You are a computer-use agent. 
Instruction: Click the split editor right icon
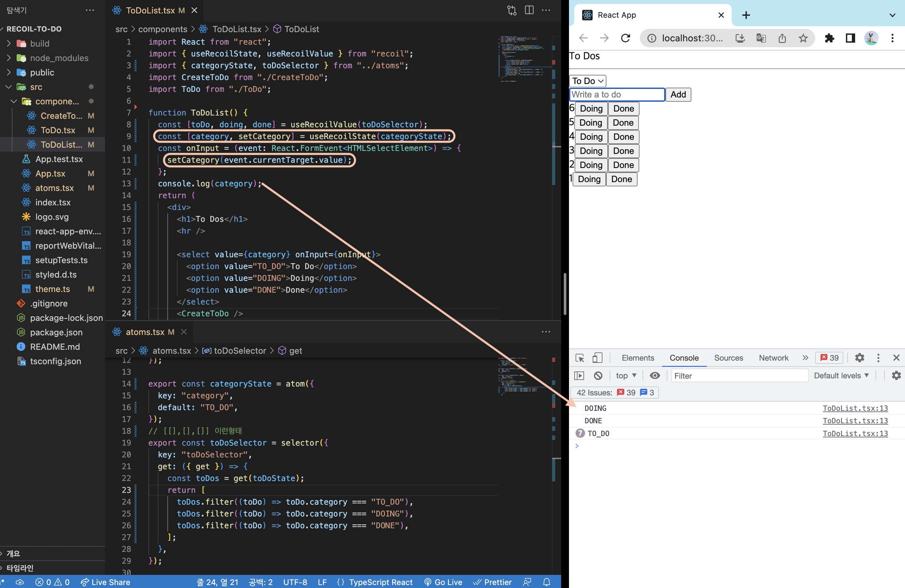click(529, 10)
